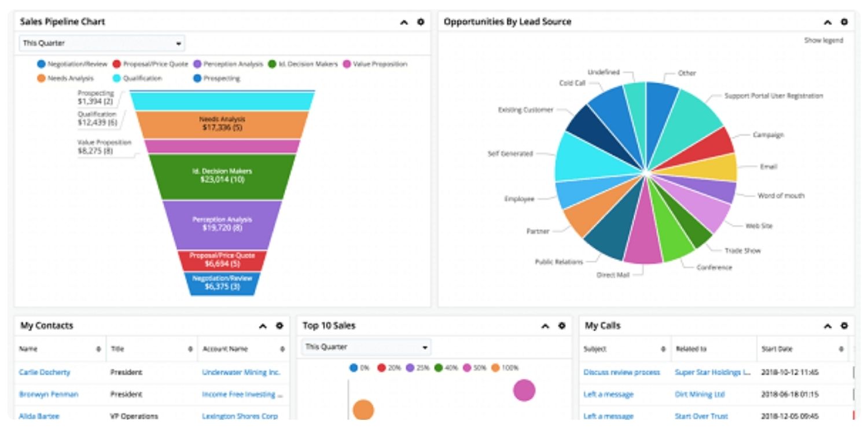Select Id. Decision Makers funnel segment
The image size is (868, 429).
point(222,176)
